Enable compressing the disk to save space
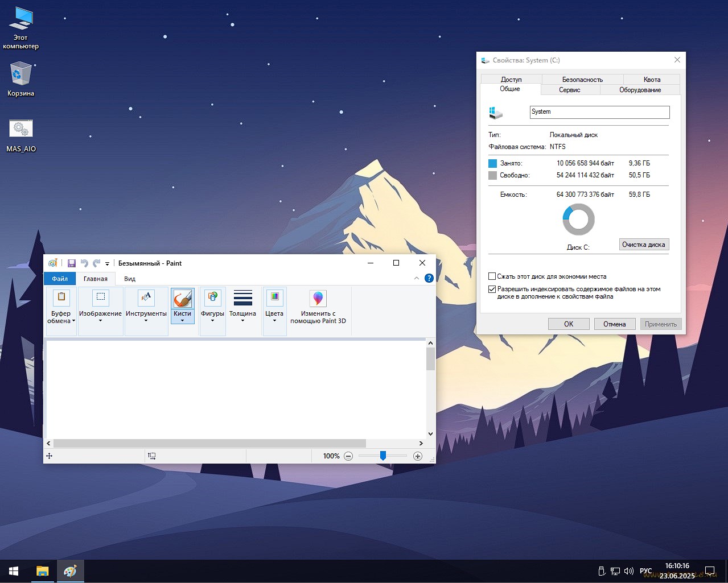Viewport: 728px width, 583px height. pos(492,276)
